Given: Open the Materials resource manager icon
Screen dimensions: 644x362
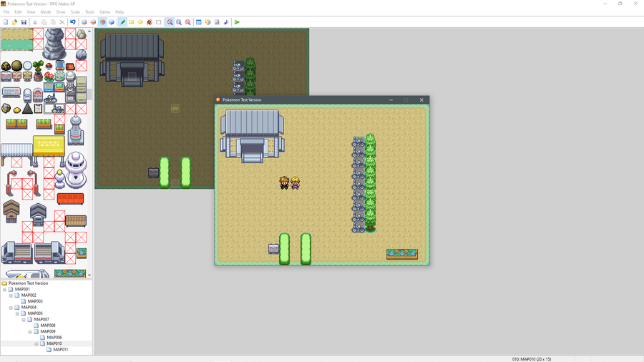Looking at the screenshot, I should pos(208,22).
